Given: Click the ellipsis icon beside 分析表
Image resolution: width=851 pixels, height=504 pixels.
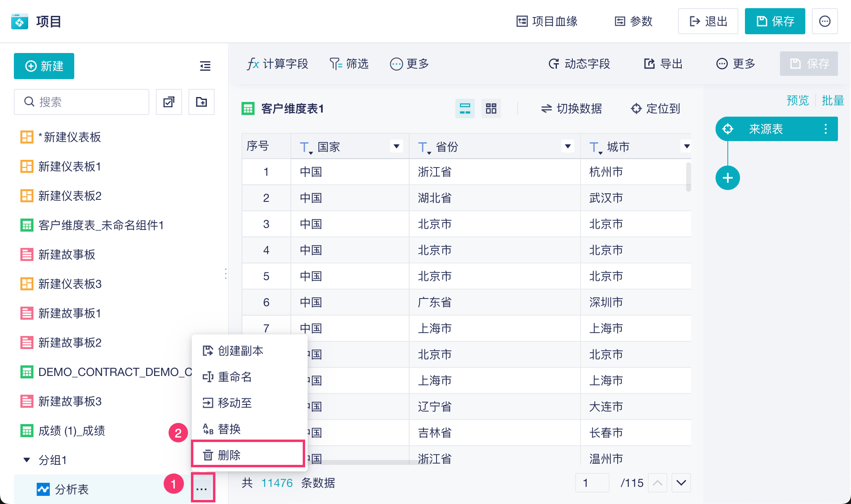Looking at the screenshot, I should point(202,489).
